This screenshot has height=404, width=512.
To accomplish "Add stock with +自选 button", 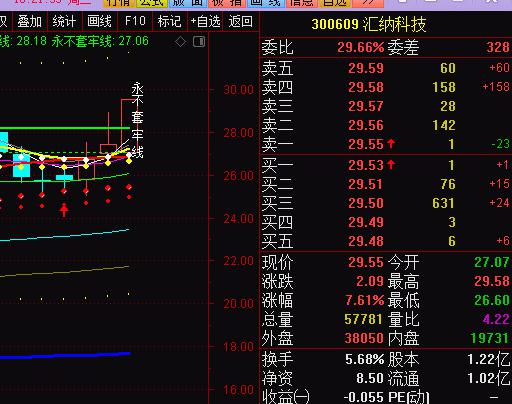I will pyautogui.click(x=205, y=22).
